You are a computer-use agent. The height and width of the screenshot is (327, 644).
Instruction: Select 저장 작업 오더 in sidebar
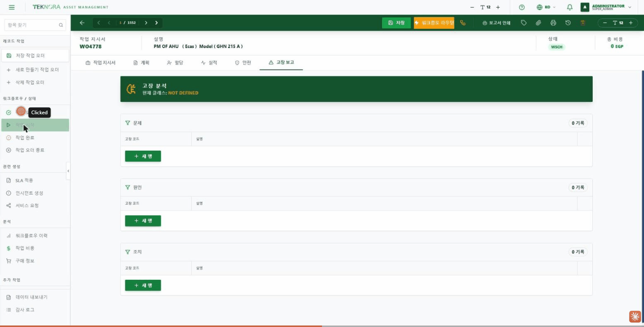pos(35,55)
